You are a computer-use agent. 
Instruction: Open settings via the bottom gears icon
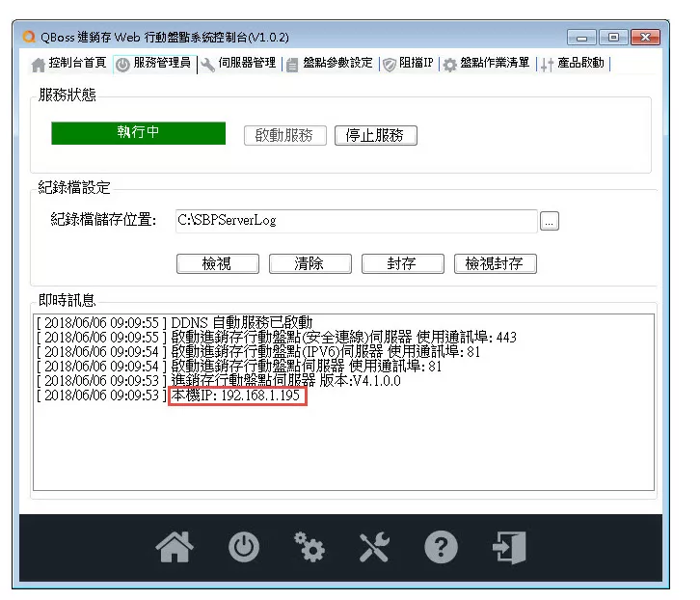coord(309,548)
